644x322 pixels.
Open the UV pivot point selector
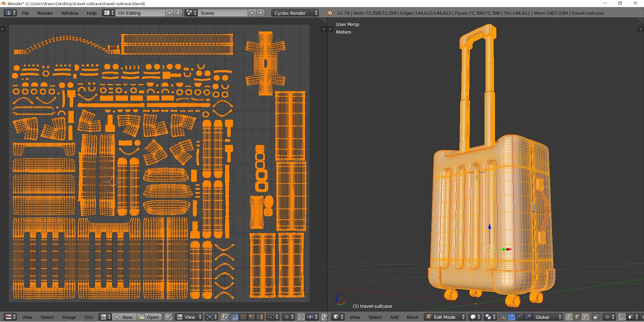click(x=211, y=317)
